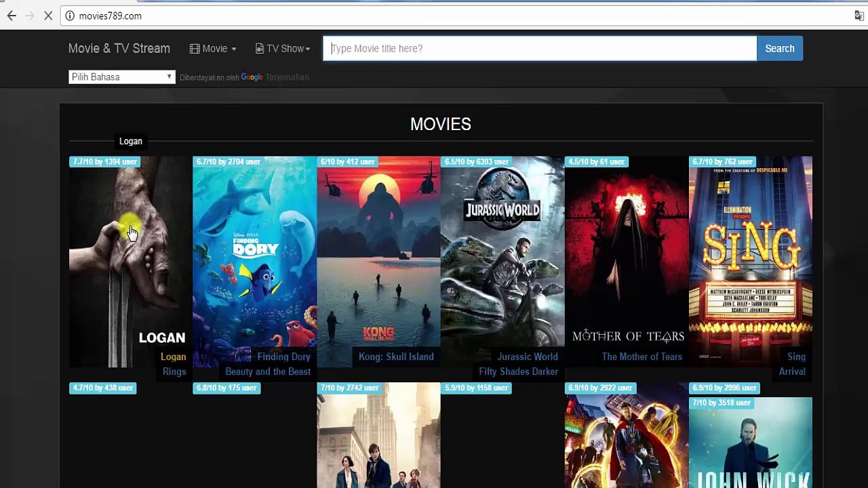Click the 6.5/10 by 6393 user rating badge
Viewport: 868px width, 488px height.
pyautogui.click(x=477, y=162)
